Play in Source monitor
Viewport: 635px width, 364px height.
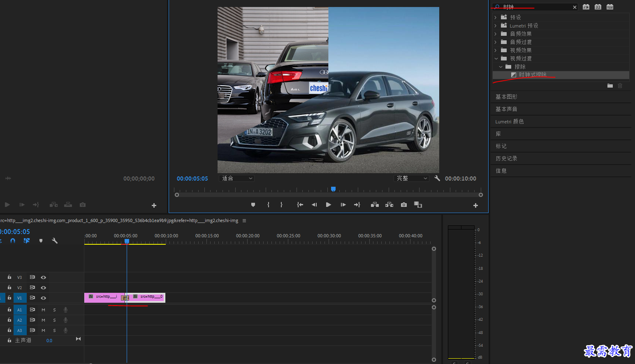(x=7, y=204)
